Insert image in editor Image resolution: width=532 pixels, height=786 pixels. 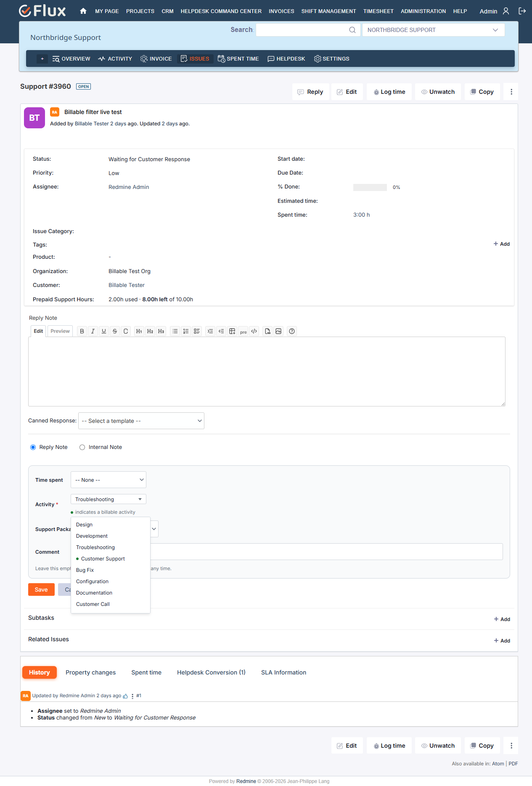coord(278,331)
